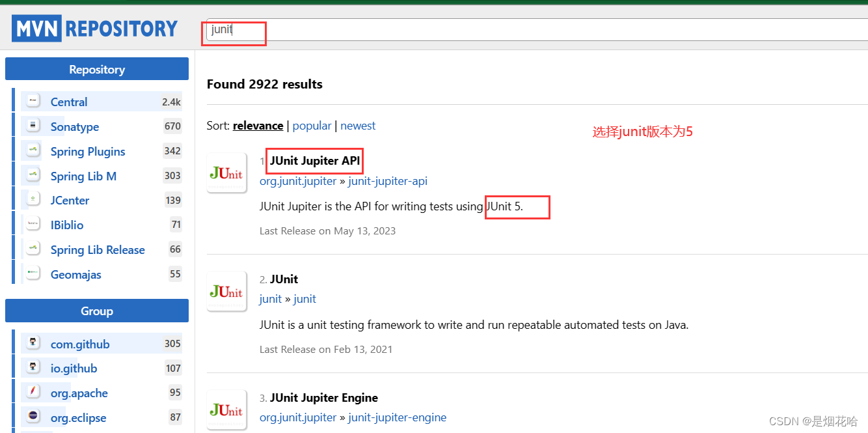Click the Found 2922 results heading
The width and height of the screenshot is (868, 433).
click(x=265, y=84)
